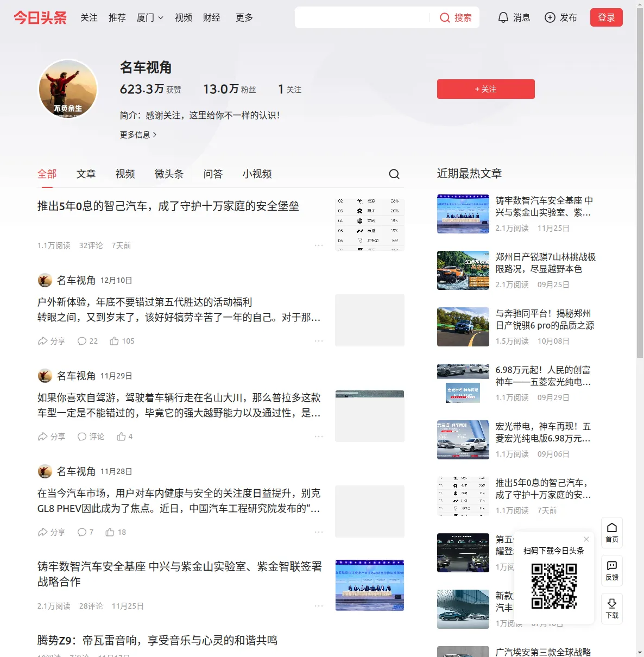Focus the top search input field

click(363, 17)
